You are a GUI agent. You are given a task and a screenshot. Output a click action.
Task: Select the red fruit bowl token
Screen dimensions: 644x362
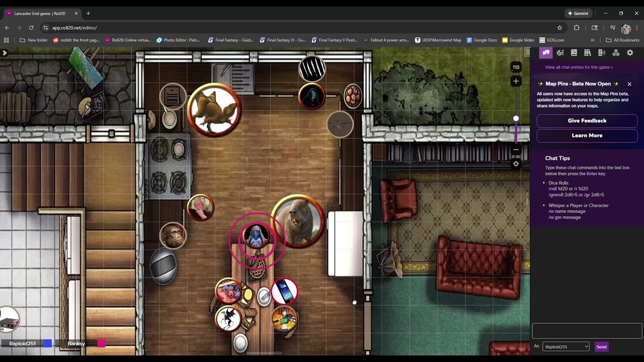[x=353, y=96]
